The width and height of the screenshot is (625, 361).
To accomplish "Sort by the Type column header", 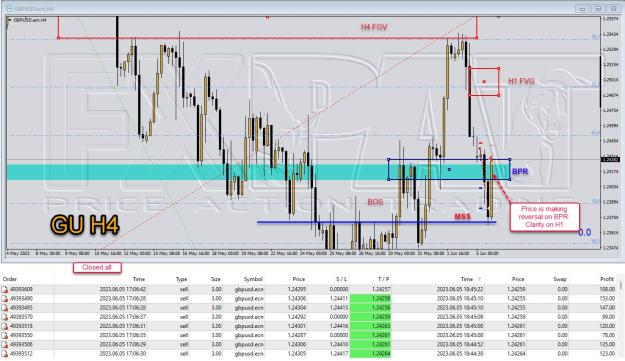I will 181,279.
